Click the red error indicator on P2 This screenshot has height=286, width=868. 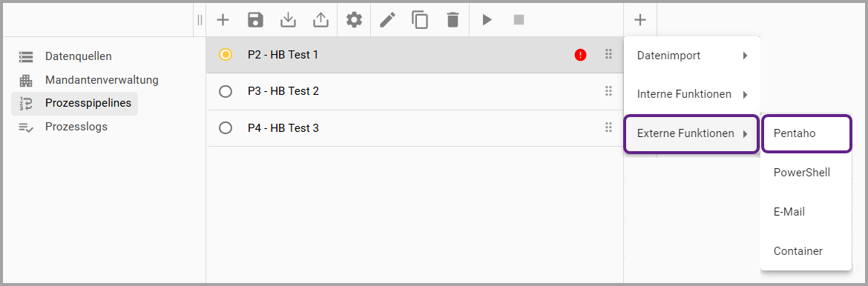(x=580, y=55)
